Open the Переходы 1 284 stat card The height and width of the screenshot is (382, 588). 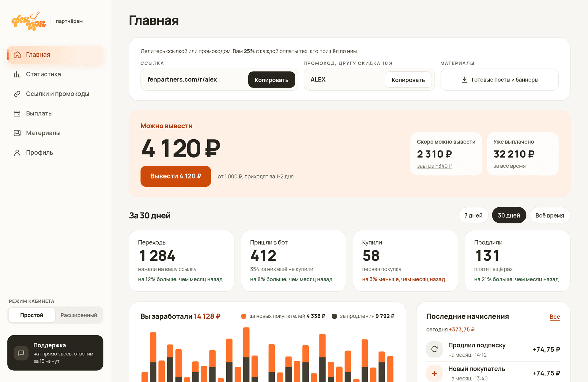coord(182,261)
